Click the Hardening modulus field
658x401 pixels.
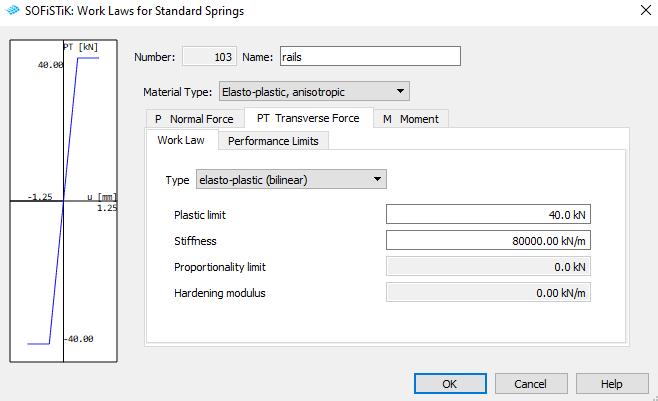(487, 293)
